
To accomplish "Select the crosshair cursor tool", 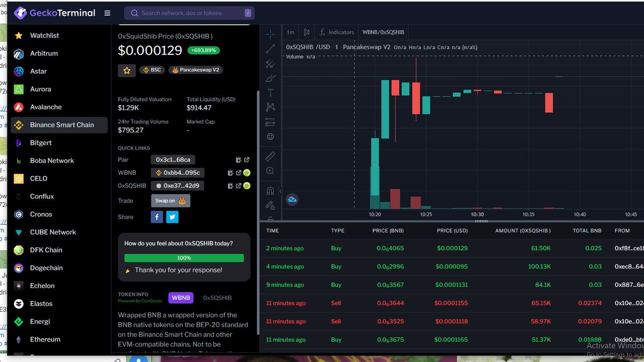I will pyautogui.click(x=270, y=34).
